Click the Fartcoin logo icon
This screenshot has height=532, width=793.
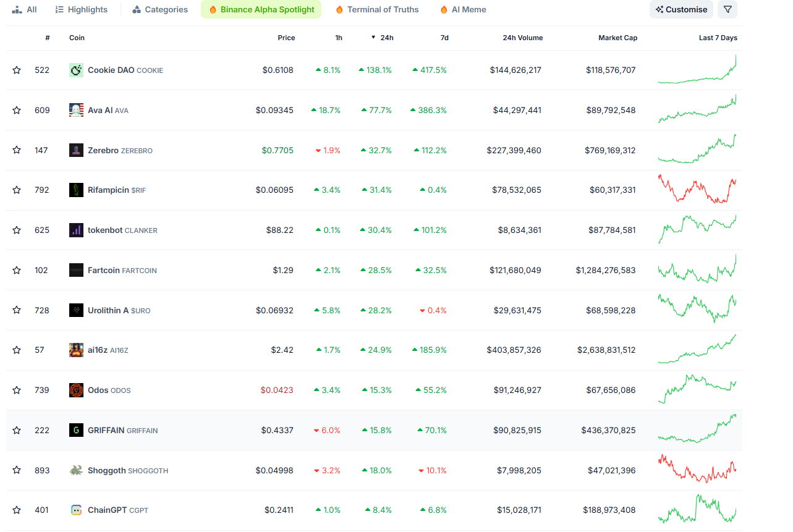pos(76,270)
